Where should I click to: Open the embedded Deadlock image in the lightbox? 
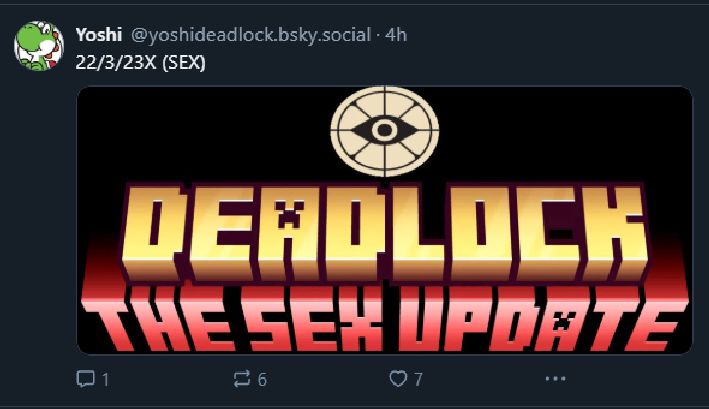coord(384,220)
